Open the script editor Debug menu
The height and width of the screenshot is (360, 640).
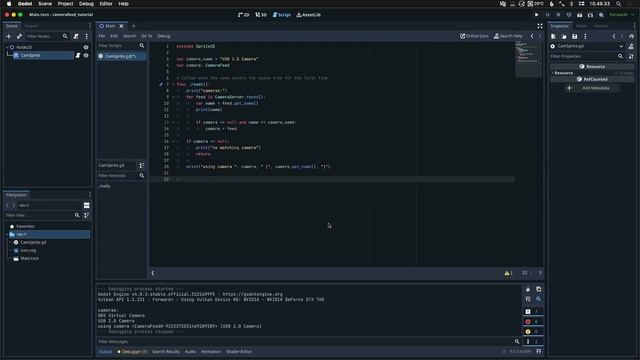click(x=164, y=36)
